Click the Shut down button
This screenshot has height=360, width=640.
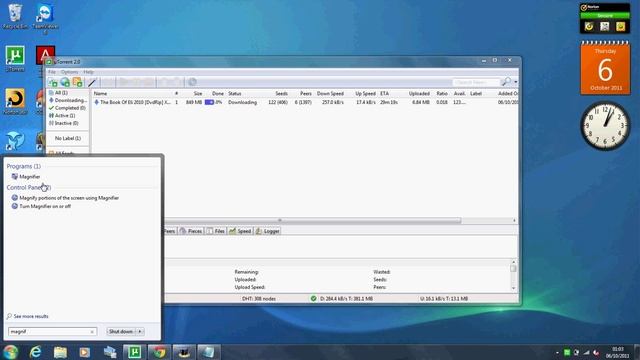[121, 331]
